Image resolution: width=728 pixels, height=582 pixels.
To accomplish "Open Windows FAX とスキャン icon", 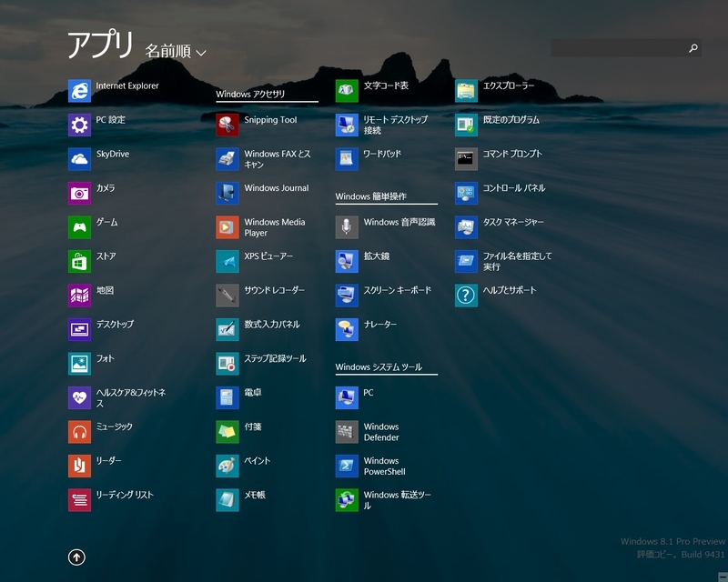I will click(x=227, y=159).
